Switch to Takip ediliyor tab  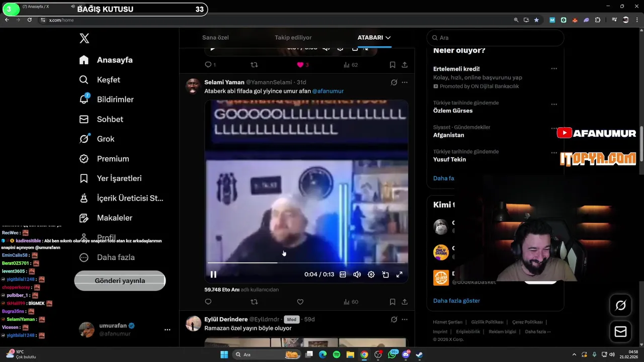[293, 38]
